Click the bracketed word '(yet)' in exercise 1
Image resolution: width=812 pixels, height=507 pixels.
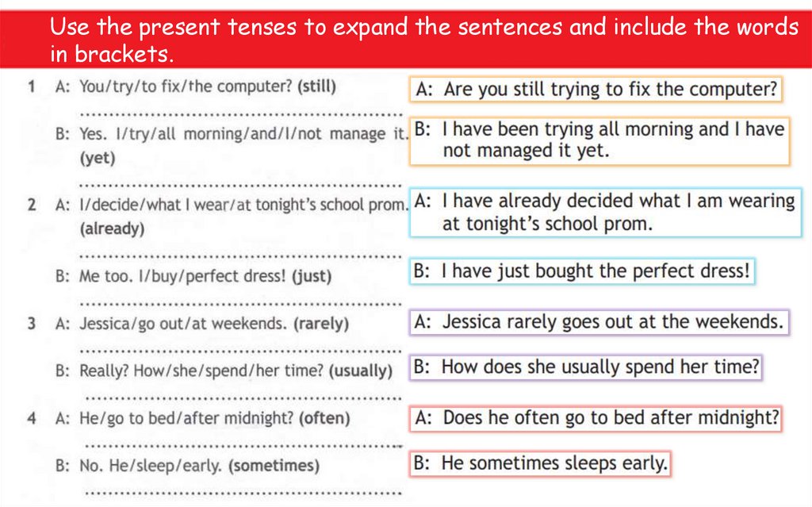click(98, 158)
